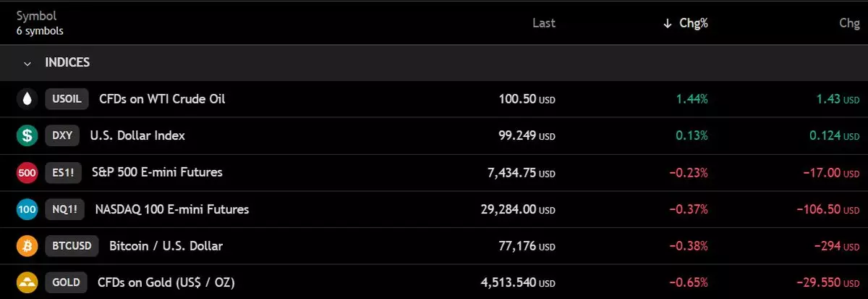
Task: Click the orange Bitcoin icon
Action: (x=27, y=246)
